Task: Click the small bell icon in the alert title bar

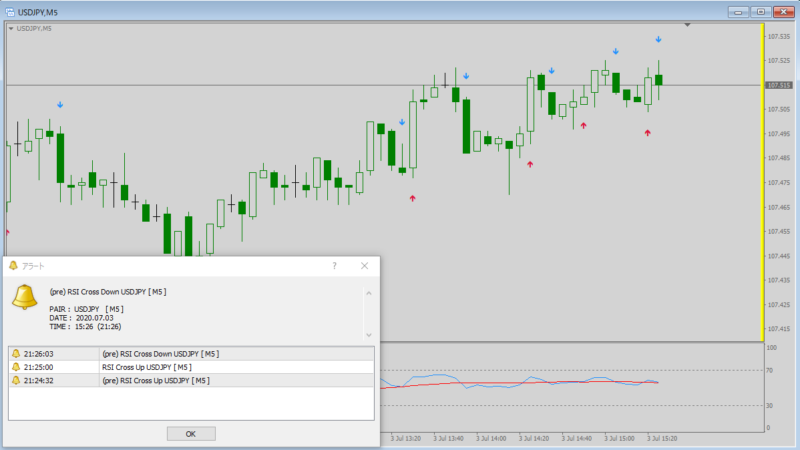Action: [13, 266]
